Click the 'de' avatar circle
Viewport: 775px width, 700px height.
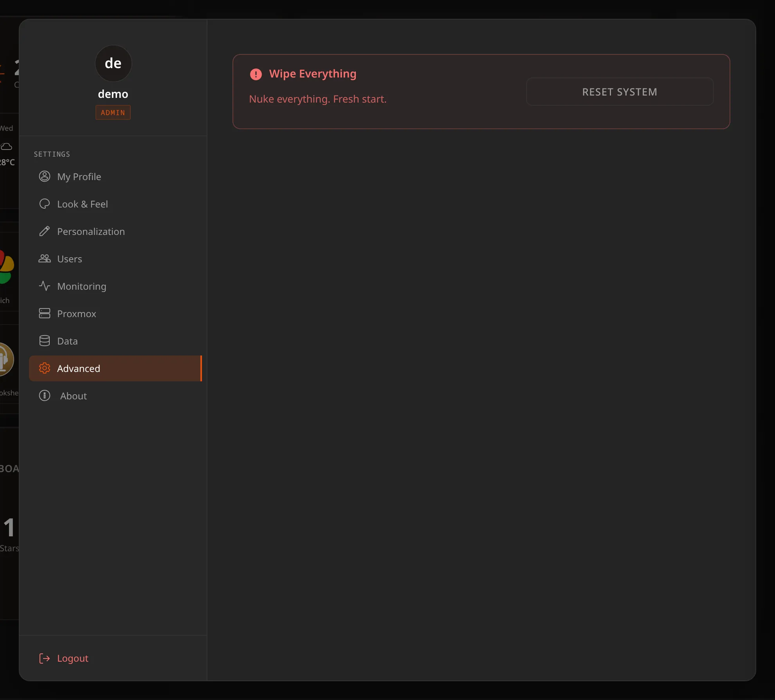(113, 63)
